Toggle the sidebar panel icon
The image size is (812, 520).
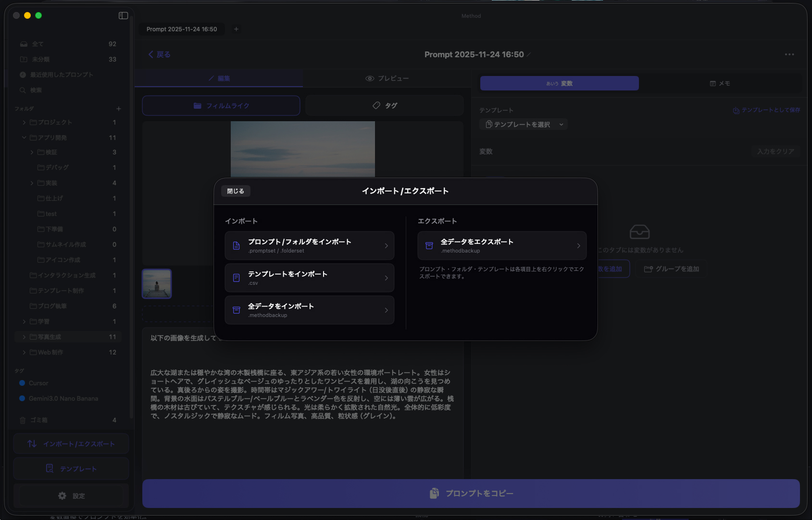[x=123, y=15]
